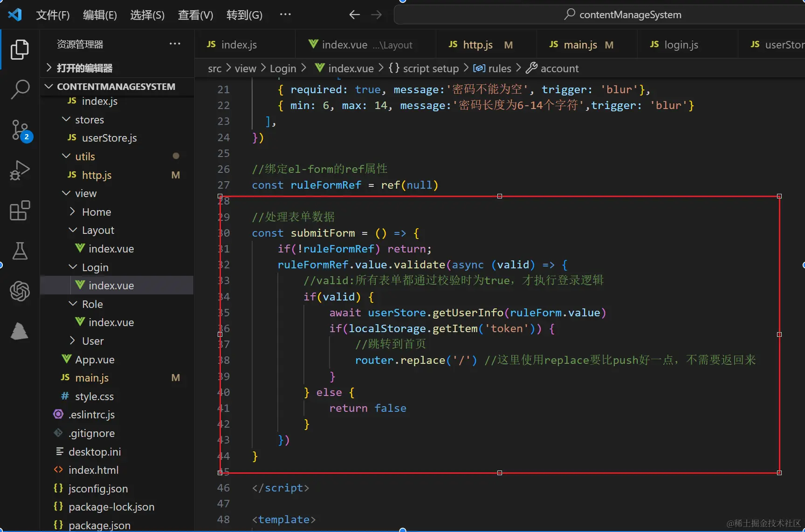The width and height of the screenshot is (805, 532).
Task: Open index.html in the explorer
Action: pos(117,470)
